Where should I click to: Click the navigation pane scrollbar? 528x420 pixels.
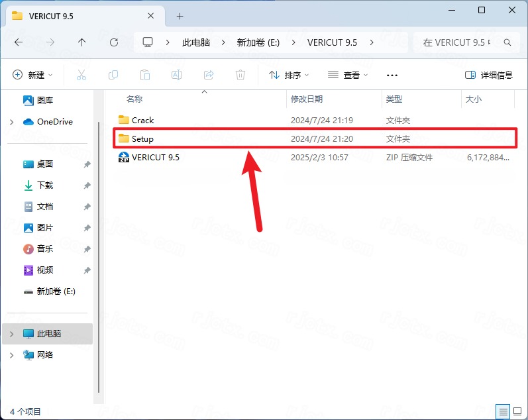coord(99,257)
